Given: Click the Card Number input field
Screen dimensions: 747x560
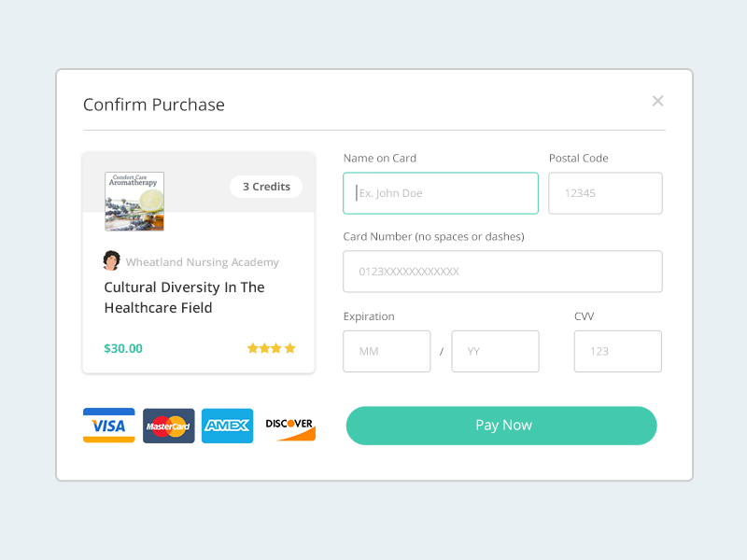Looking at the screenshot, I should 502,272.
